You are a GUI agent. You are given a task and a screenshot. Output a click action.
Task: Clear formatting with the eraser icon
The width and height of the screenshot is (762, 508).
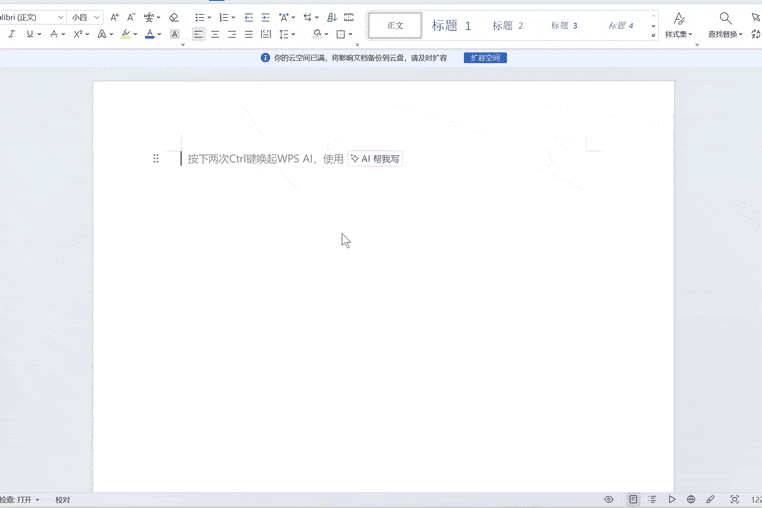click(x=174, y=18)
